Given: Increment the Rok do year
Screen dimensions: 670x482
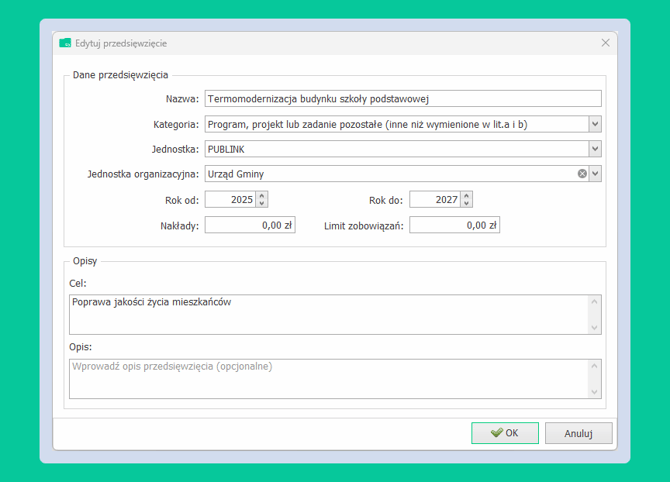Looking at the screenshot, I should click(466, 196).
